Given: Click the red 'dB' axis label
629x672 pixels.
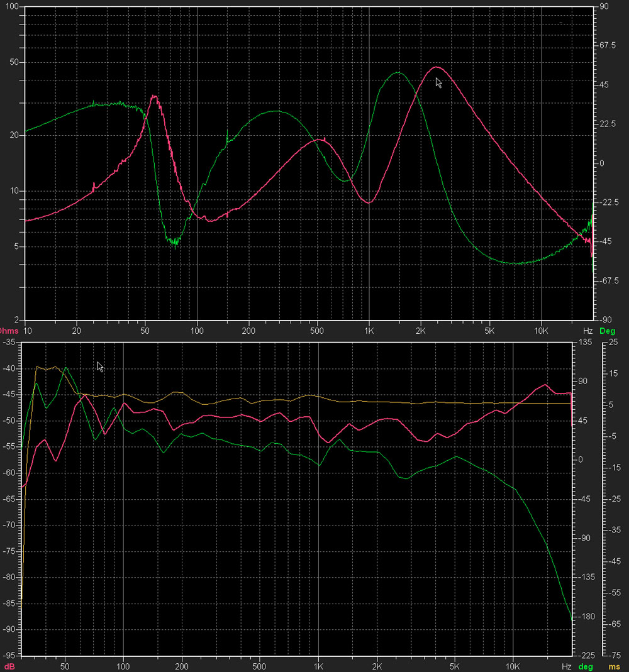Looking at the screenshot, I should pyautogui.click(x=9, y=666).
